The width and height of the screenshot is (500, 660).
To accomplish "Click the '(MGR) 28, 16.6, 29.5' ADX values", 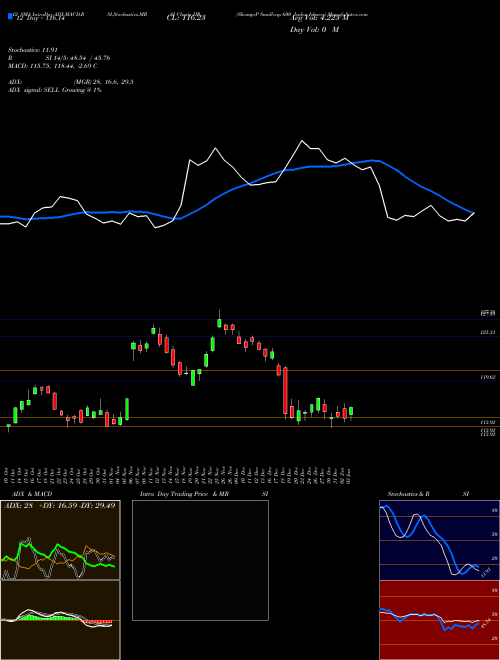I will click(104, 82).
